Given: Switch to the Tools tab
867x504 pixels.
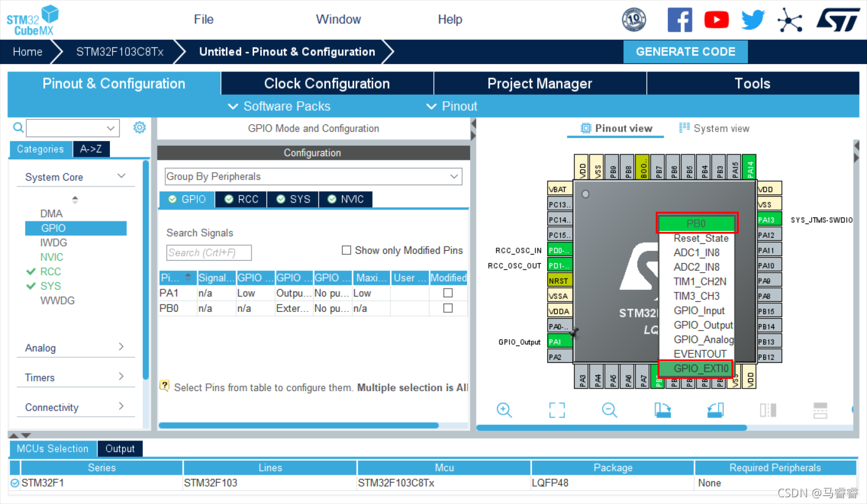Looking at the screenshot, I should 753,84.
